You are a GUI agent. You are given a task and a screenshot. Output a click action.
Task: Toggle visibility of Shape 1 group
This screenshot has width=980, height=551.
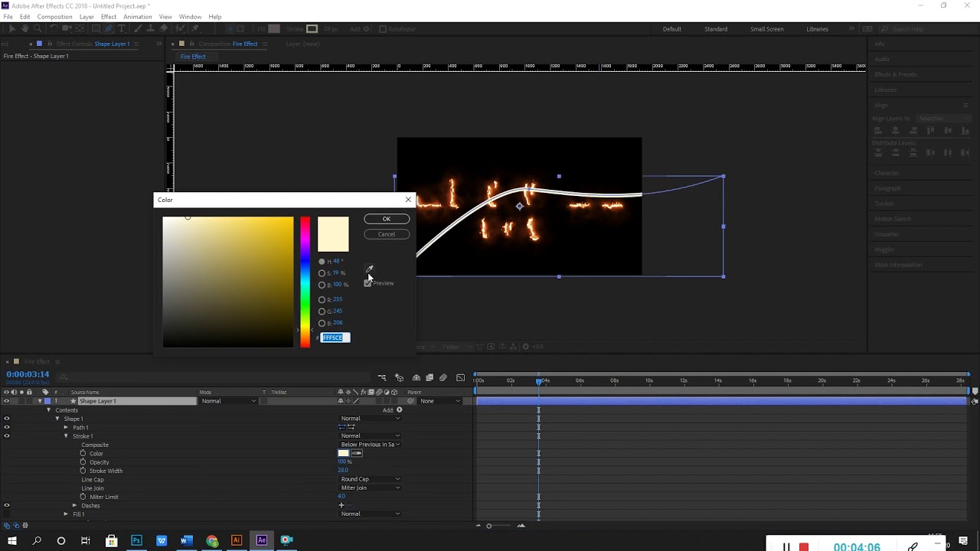7,419
